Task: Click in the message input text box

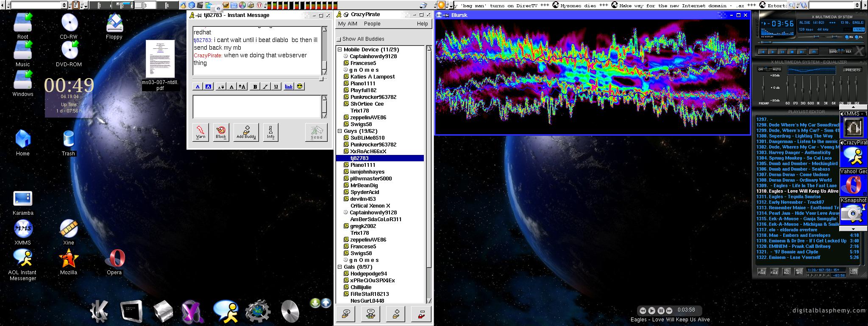Action: 257,106
